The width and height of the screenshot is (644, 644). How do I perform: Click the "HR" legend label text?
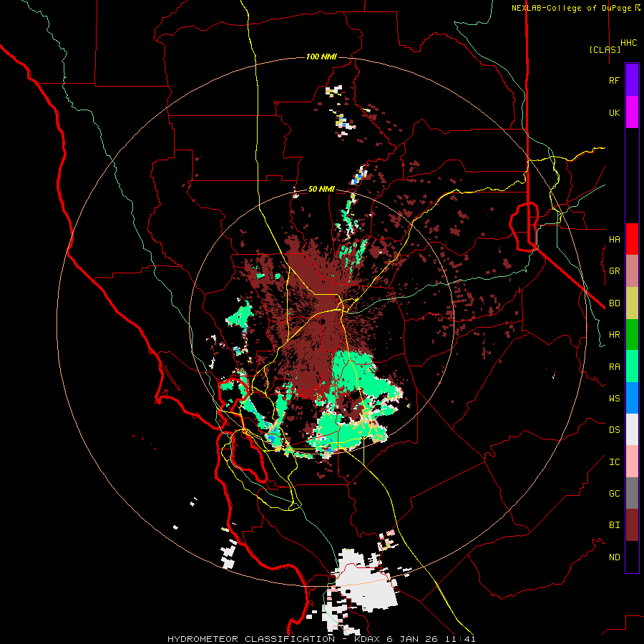(614, 335)
